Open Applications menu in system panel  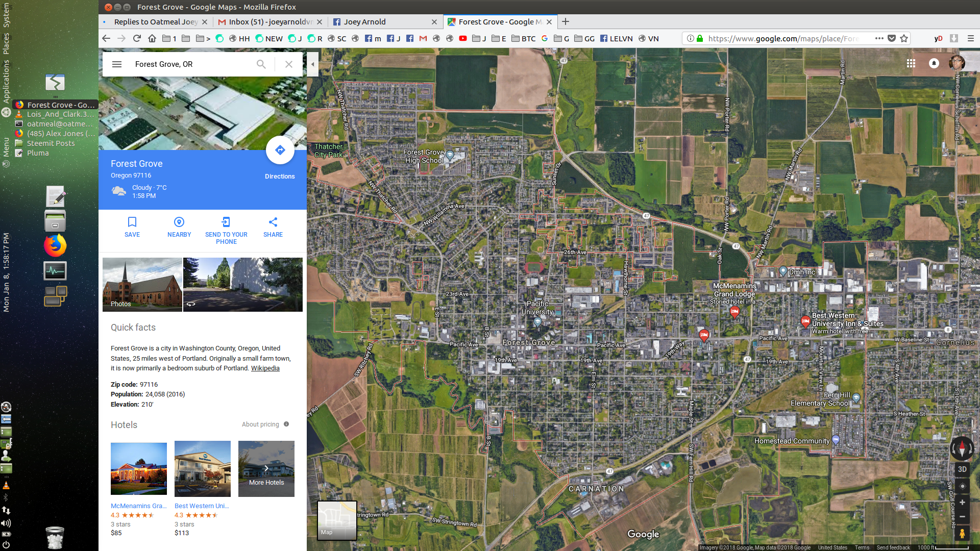(x=6, y=82)
